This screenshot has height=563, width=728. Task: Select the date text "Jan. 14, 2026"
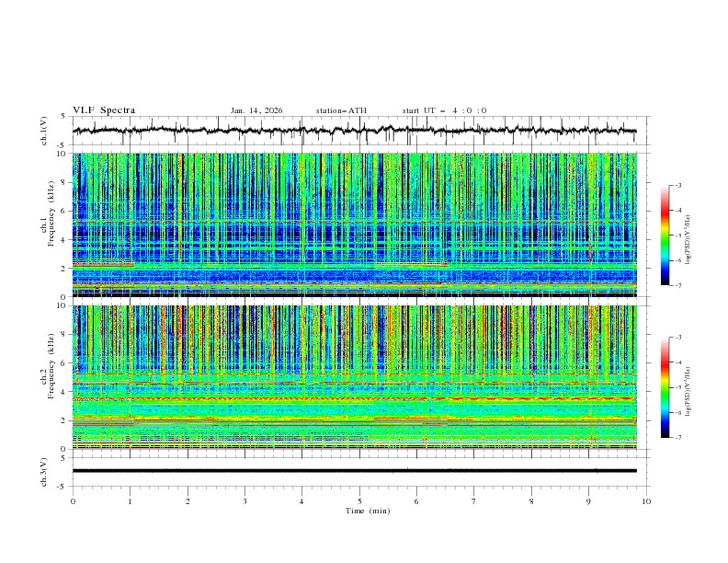(256, 110)
